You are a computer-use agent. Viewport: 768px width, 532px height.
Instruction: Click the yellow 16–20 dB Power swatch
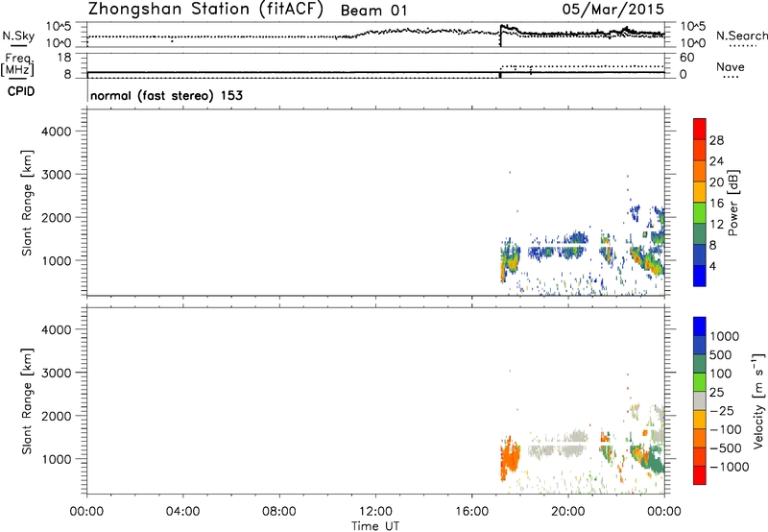(x=700, y=192)
